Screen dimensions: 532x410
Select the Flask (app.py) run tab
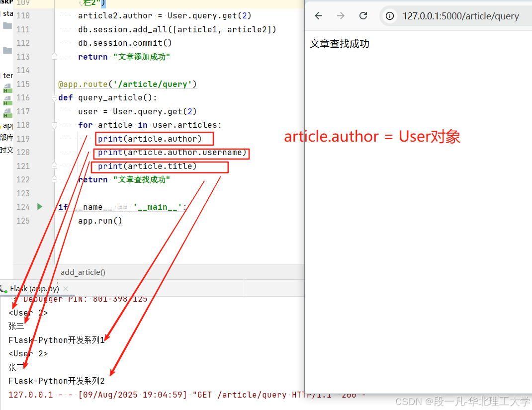click(x=34, y=289)
